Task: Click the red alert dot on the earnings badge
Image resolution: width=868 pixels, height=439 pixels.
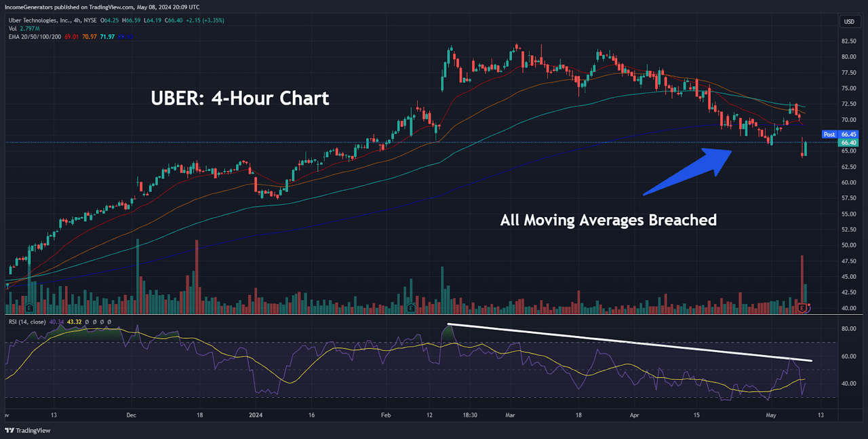Action: click(x=808, y=304)
